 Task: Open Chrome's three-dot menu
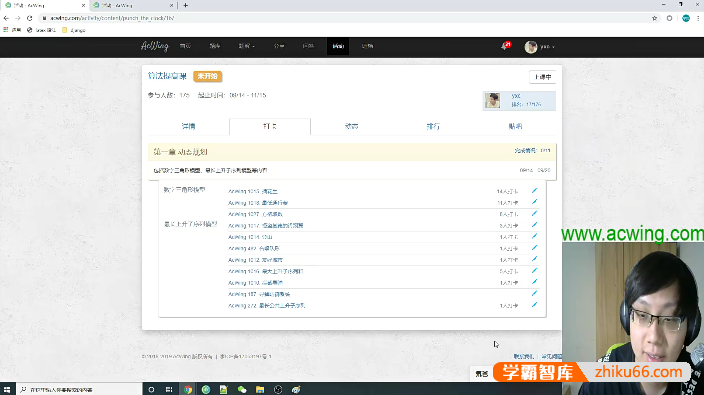(x=698, y=18)
